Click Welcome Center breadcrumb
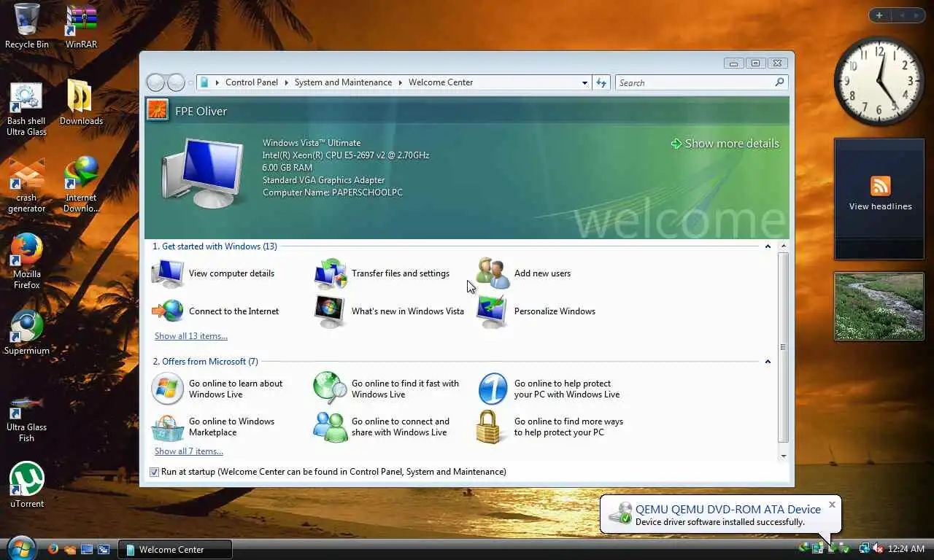The width and height of the screenshot is (934, 560). pyautogui.click(x=441, y=82)
